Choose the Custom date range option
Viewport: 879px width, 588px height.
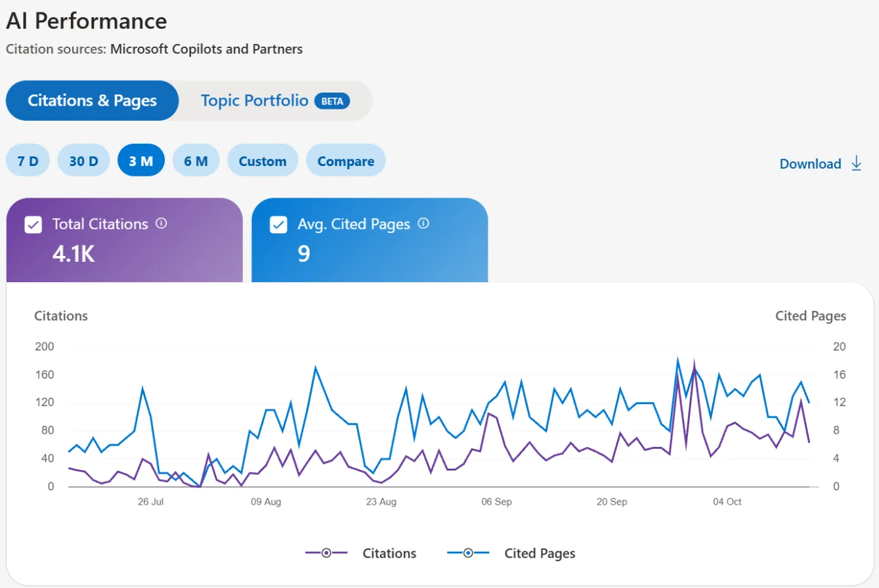[x=263, y=161]
